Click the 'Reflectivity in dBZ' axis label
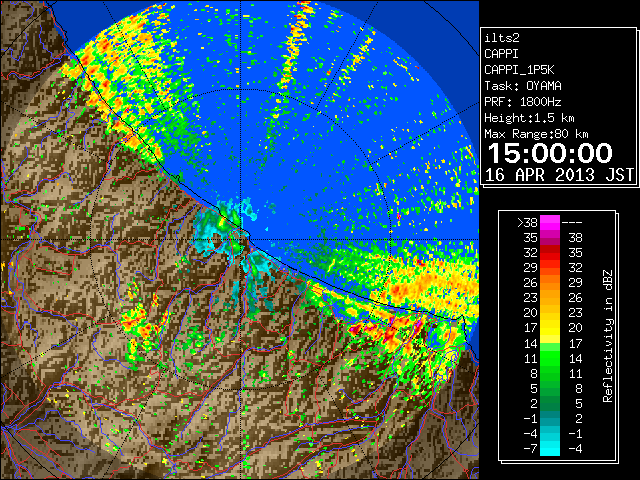This screenshot has height=480, width=640. click(x=607, y=336)
